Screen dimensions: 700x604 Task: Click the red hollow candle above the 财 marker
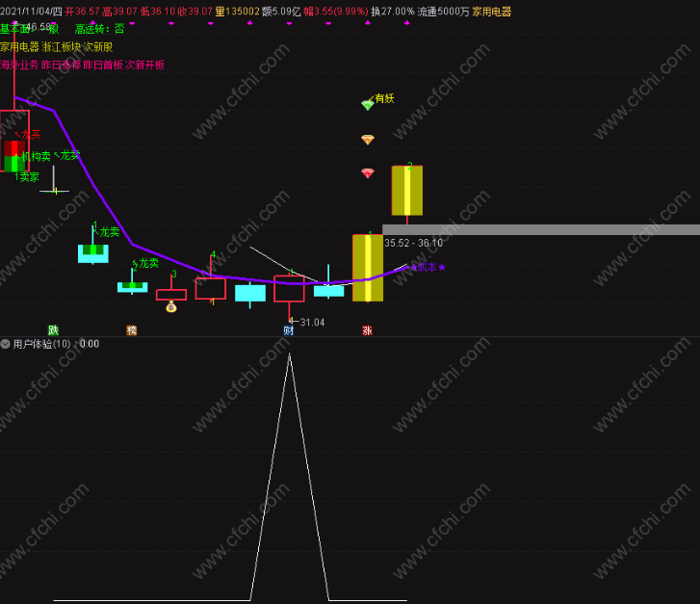(x=289, y=289)
